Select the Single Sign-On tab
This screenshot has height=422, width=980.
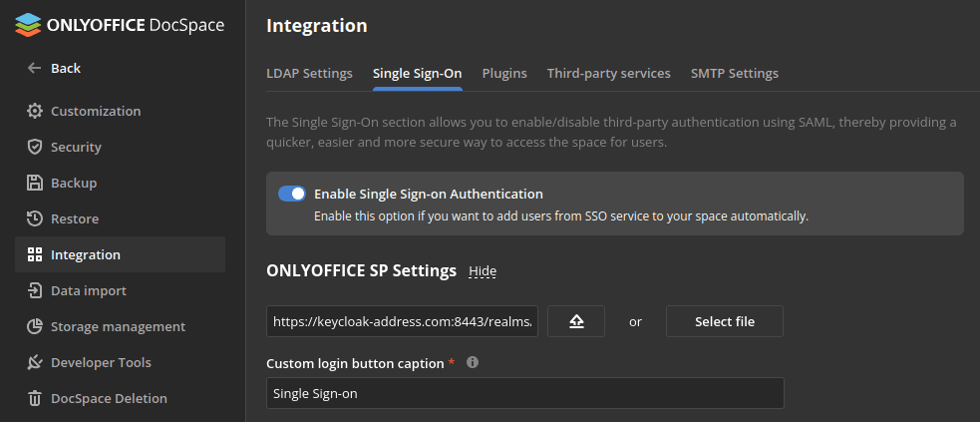(418, 73)
